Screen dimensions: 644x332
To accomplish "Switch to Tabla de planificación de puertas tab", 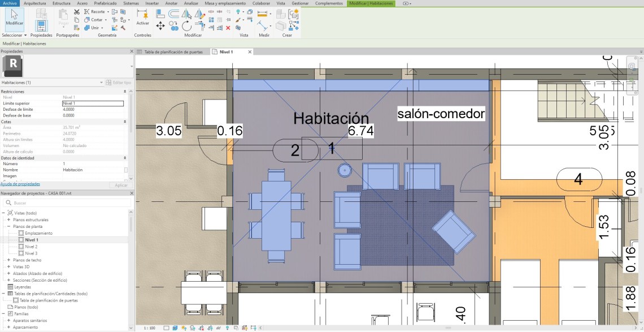I will (x=173, y=51).
